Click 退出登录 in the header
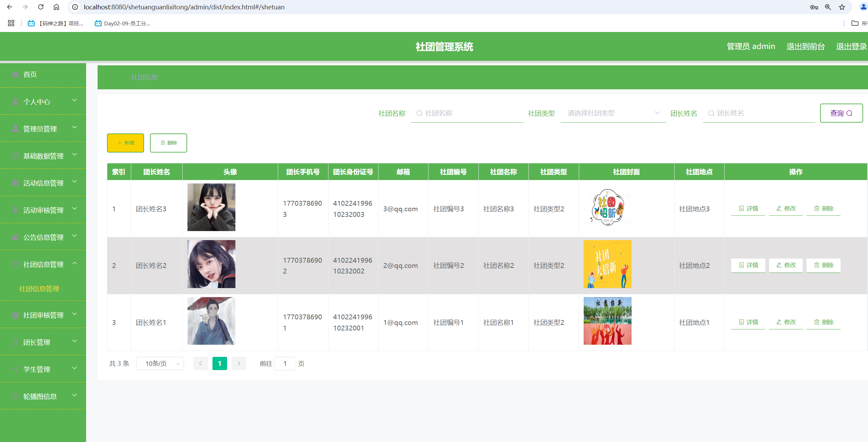The height and width of the screenshot is (442, 868). [x=851, y=47]
